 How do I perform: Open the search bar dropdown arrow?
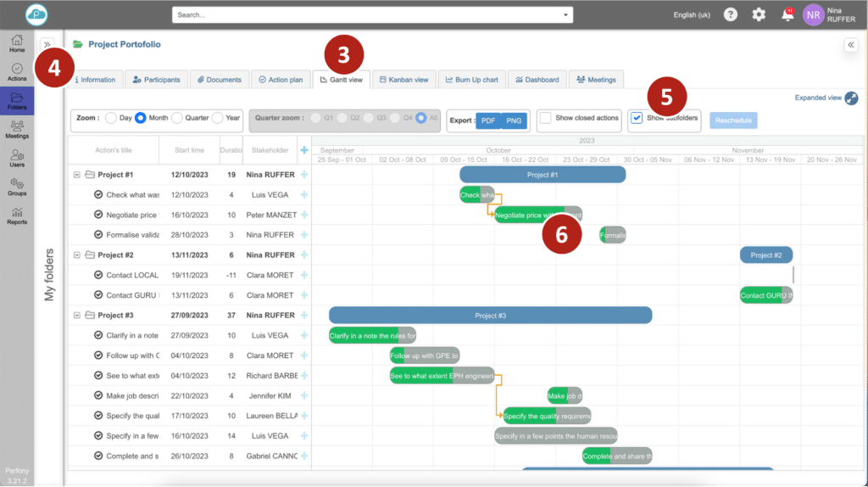(565, 14)
